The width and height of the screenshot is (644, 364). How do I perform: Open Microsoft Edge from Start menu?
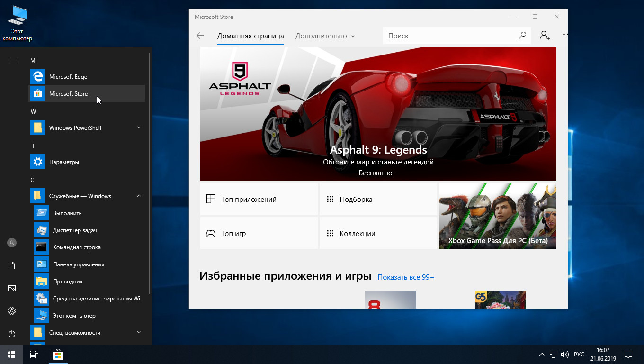click(x=87, y=77)
